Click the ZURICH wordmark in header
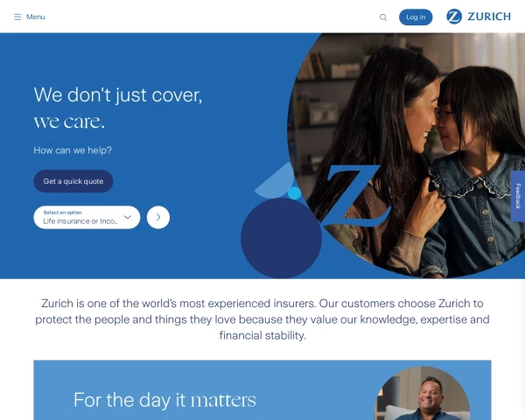This screenshot has width=525, height=420. [489, 17]
